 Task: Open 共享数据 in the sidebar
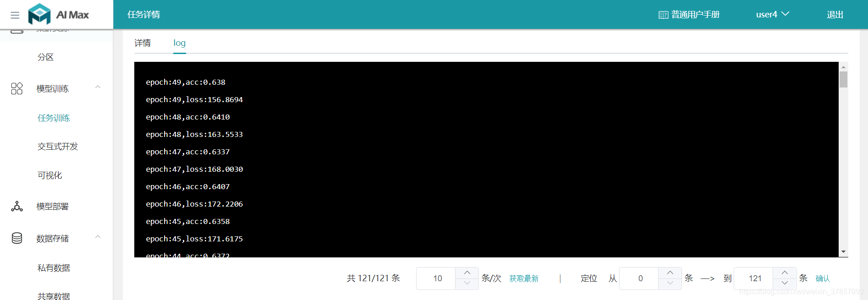click(54, 296)
